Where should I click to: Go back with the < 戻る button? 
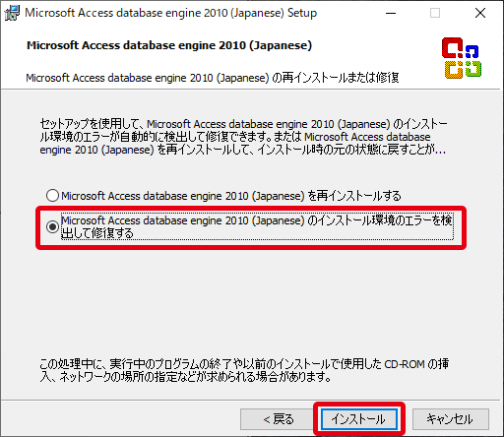coord(278,419)
